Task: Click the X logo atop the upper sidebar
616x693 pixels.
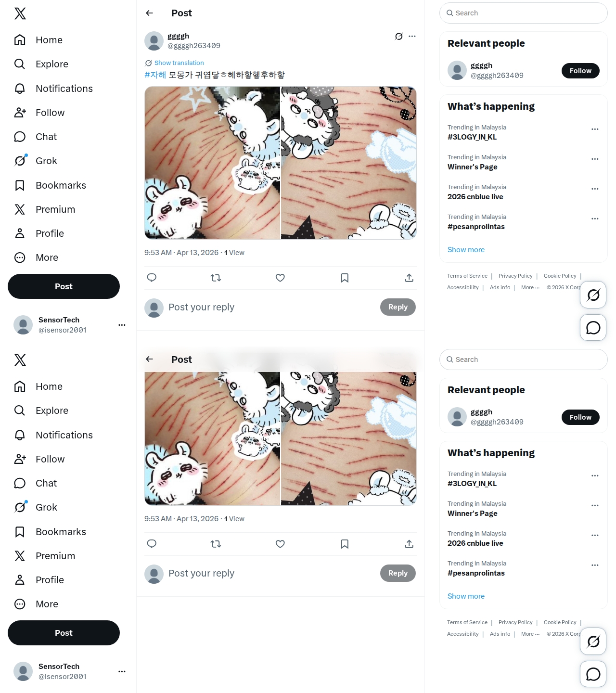Action: (x=20, y=13)
